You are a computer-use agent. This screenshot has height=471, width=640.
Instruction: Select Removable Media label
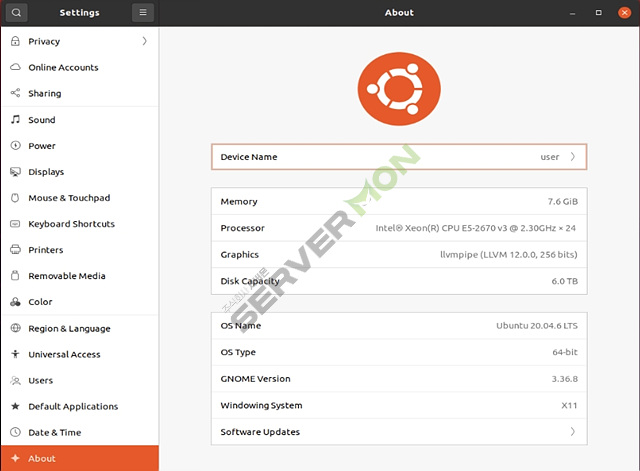pos(67,276)
